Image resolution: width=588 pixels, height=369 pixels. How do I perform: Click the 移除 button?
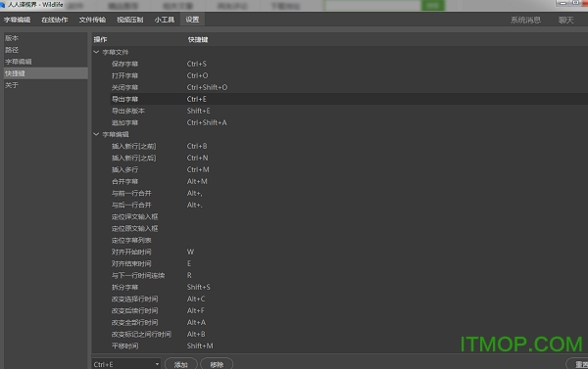(x=217, y=364)
